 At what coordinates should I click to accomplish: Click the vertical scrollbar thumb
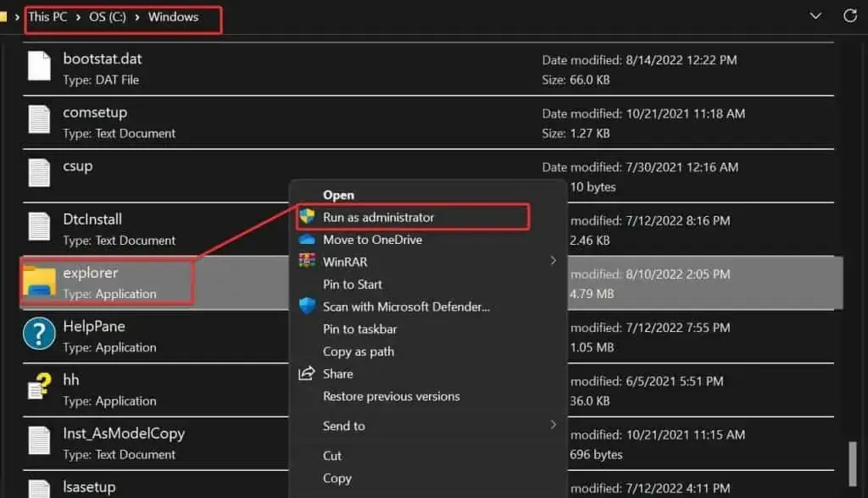point(853,463)
